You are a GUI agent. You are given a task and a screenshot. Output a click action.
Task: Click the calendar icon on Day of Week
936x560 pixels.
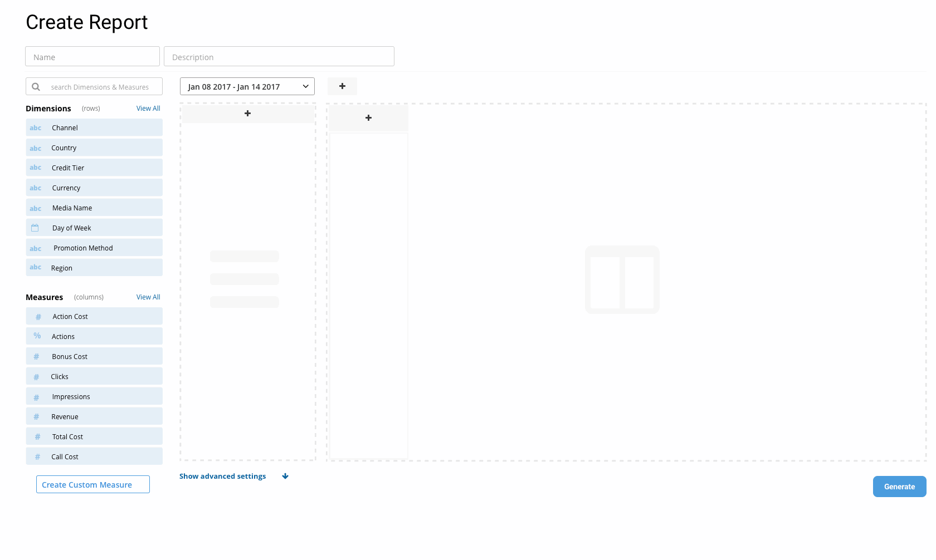35,227
